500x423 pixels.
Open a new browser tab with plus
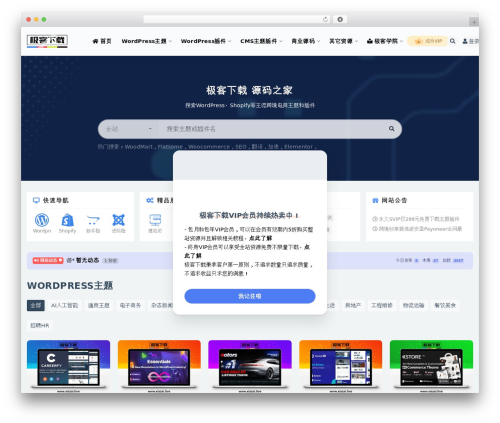tap(474, 22)
